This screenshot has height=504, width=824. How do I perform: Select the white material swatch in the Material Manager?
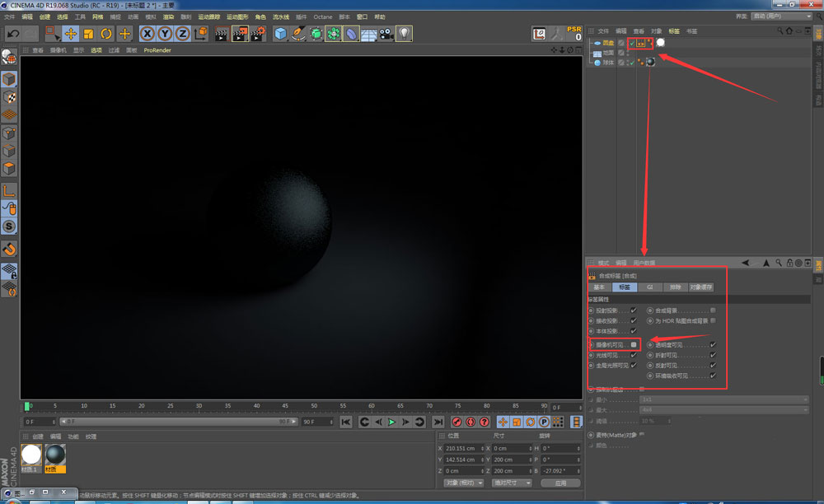point(30,452)
